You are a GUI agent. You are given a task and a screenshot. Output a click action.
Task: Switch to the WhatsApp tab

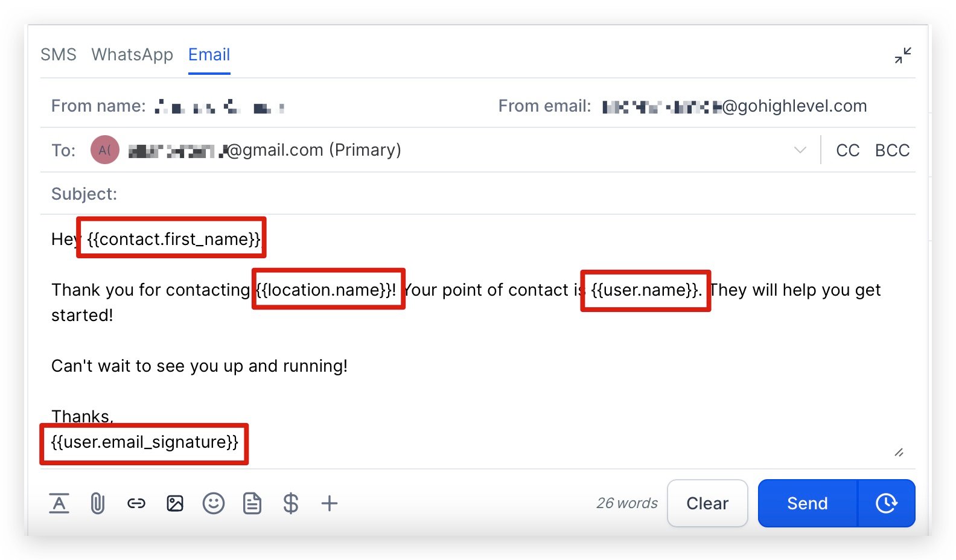pyautogui.click(x=132, y=55)
